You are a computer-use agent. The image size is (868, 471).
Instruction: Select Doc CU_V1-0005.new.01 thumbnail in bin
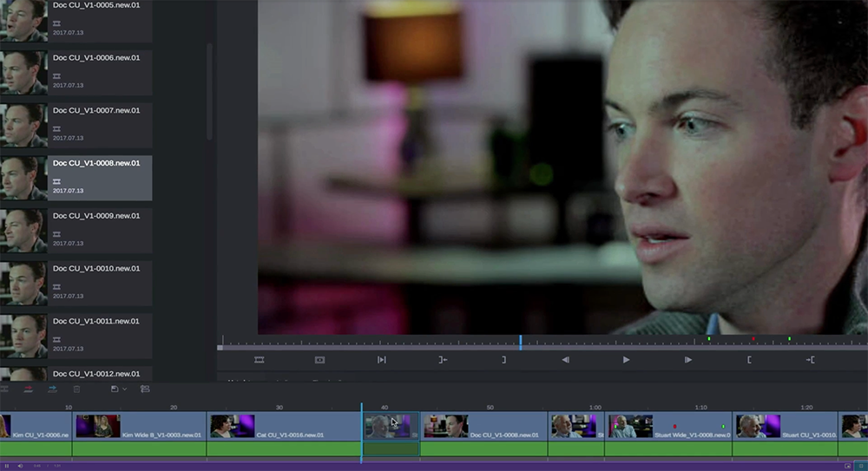click(23, 21)
